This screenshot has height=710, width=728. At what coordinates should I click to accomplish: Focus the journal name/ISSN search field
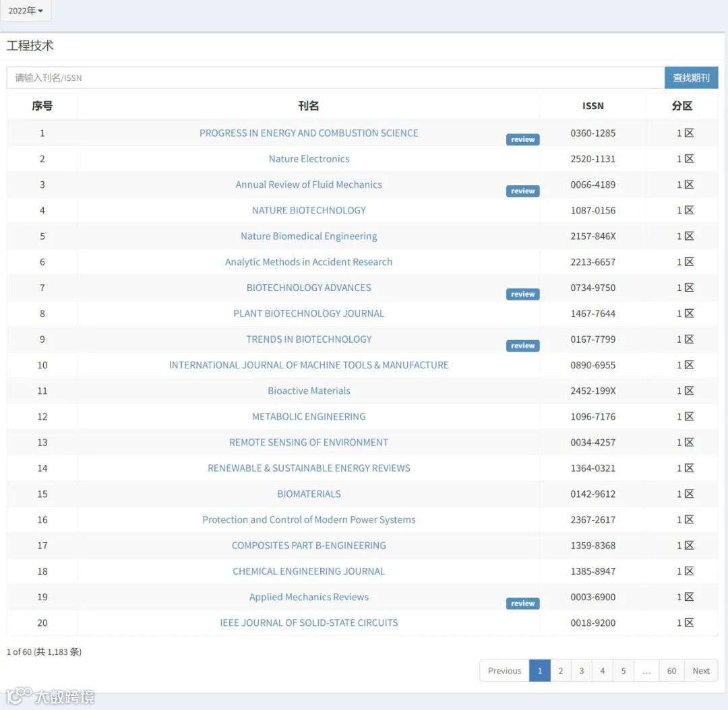[335, 77]
